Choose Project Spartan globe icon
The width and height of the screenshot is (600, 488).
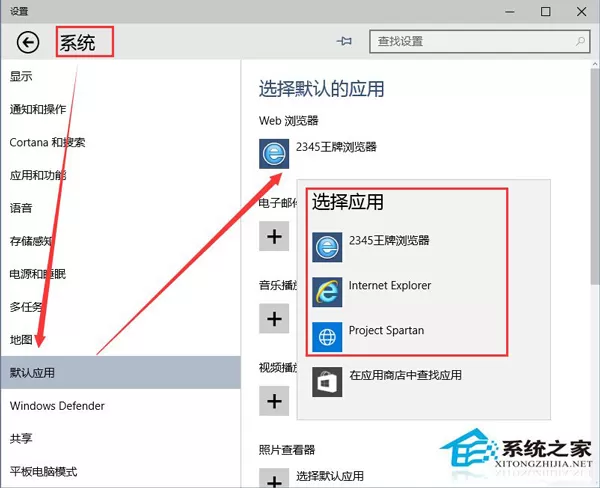pyautogui.click(x=327, y=337)
